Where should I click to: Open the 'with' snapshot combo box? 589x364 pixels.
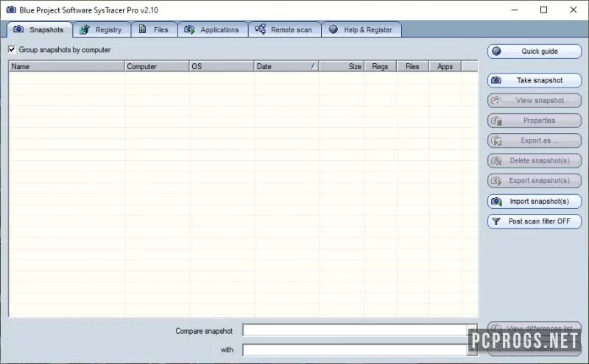click(359, 350)
